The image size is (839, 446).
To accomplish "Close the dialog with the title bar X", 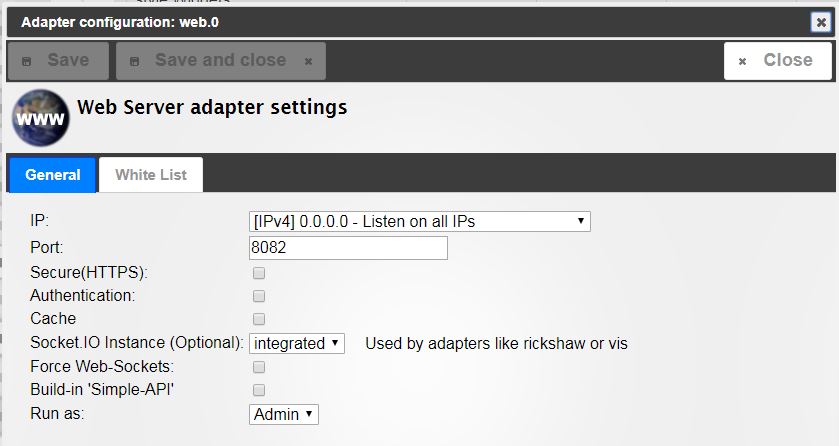I will pyautogui.click(x=821, y=22).
